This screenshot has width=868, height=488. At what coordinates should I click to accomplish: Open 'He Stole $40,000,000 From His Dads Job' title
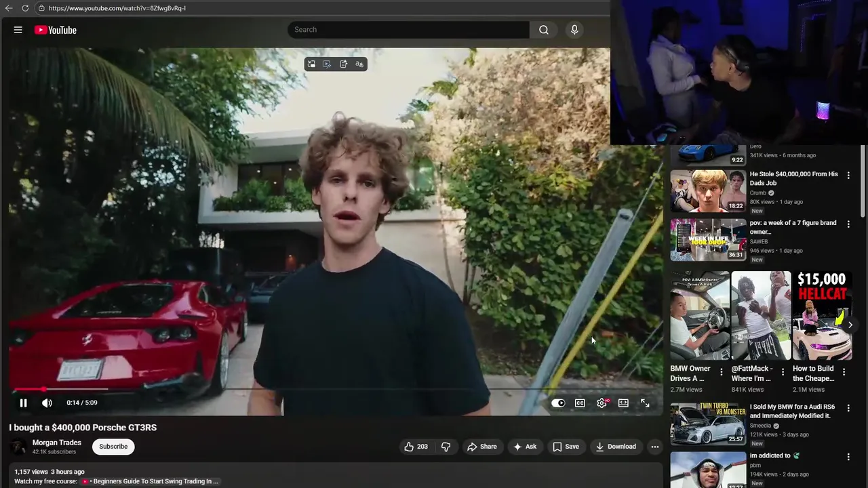click(x=793, y=178)
